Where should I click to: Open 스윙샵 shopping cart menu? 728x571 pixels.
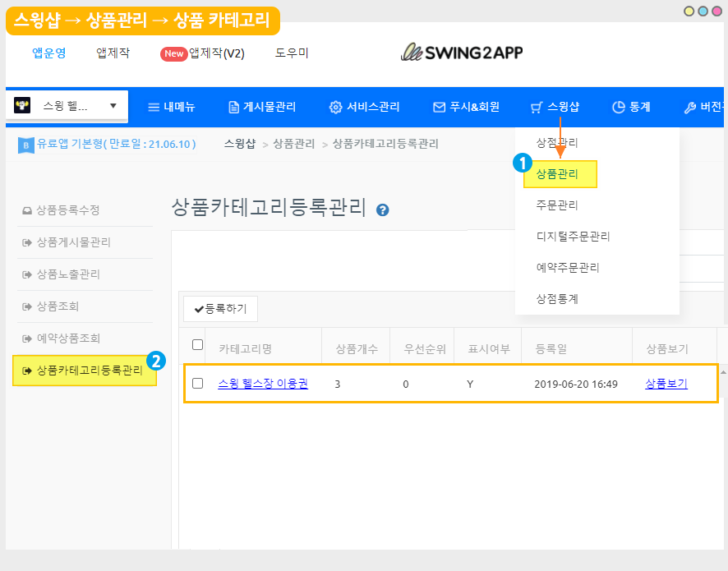(x=555, y=107)
